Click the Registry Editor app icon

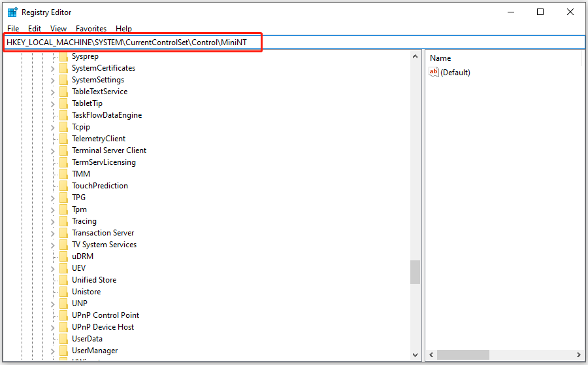click(12, 12)
